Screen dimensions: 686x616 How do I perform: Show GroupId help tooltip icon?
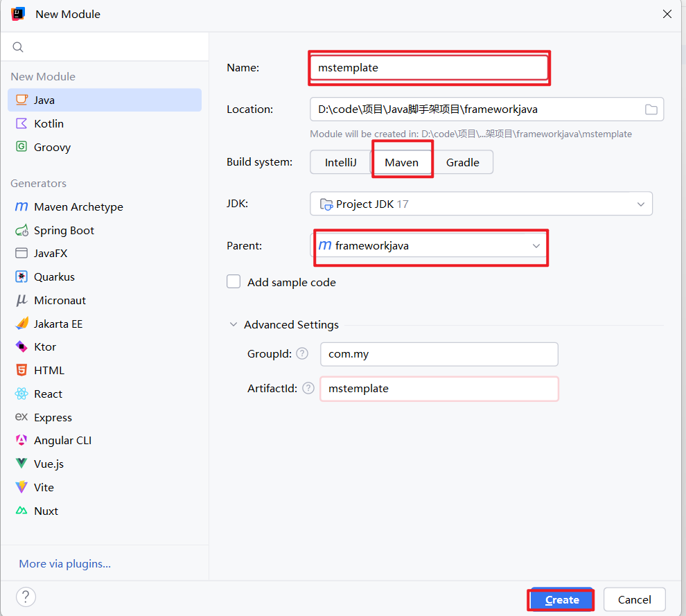click(x=302, y=353)
